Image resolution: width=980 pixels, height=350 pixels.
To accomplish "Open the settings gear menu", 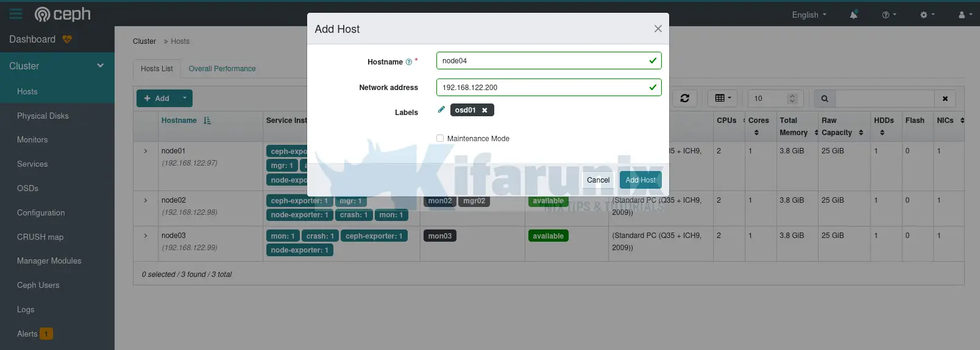I will [x=926, y=15].
